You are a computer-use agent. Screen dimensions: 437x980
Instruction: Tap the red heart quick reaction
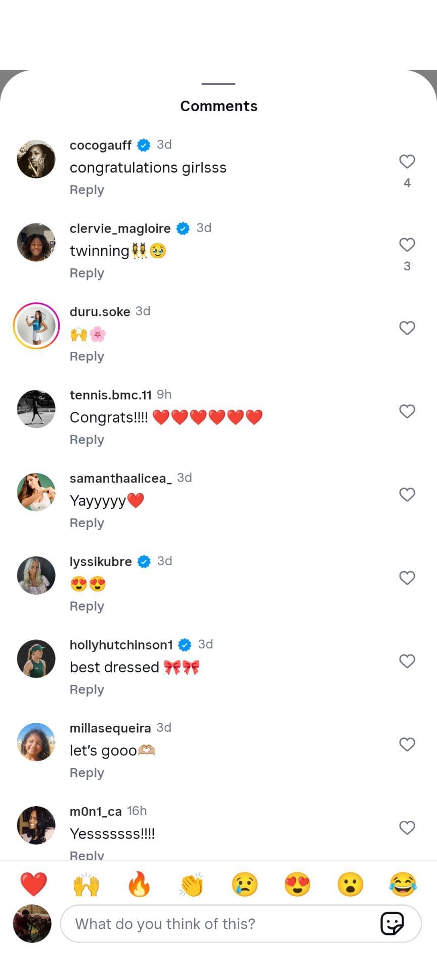tap(34, 884)
